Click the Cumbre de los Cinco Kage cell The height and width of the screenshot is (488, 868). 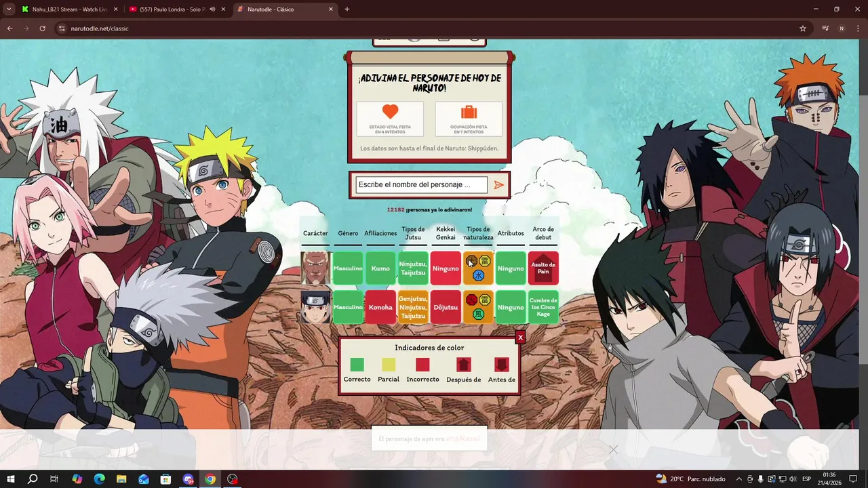(x=543, y=307)
